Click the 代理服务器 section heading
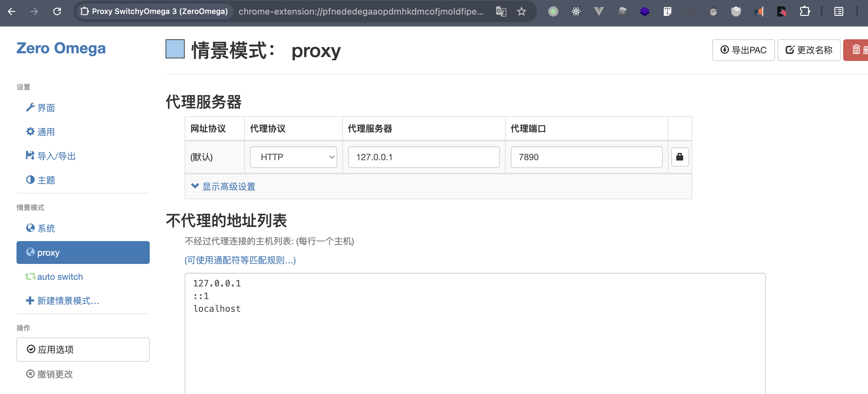This screenshot has width=868, height=394. point(204,102)
